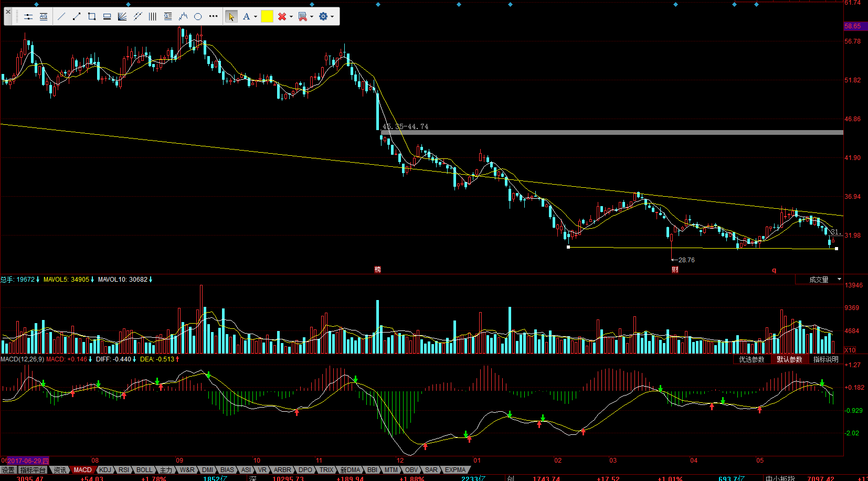Select the parallel channel lines tool
Screen dimensions: 868x481
(137, 17)
